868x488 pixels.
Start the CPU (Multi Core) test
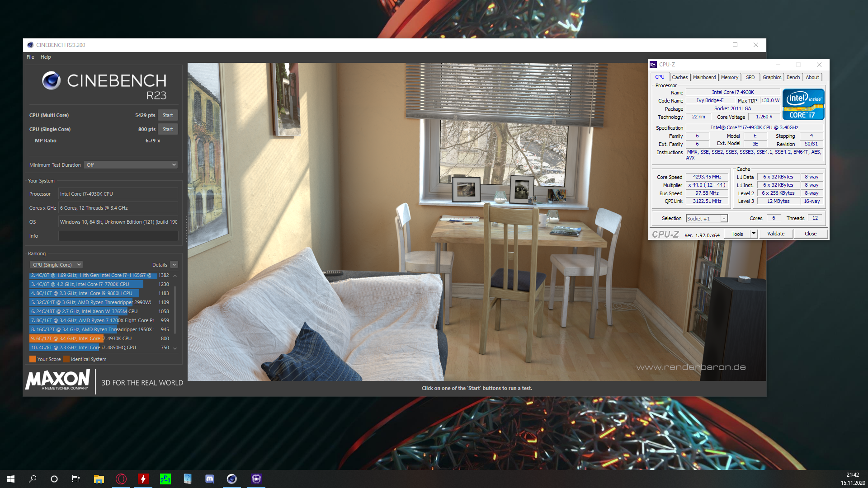168,115
